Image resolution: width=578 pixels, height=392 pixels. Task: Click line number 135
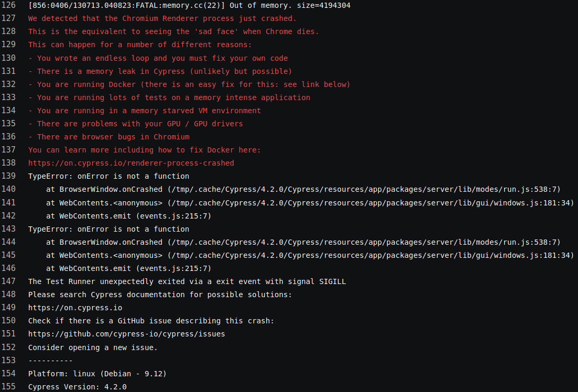point(8,124)
